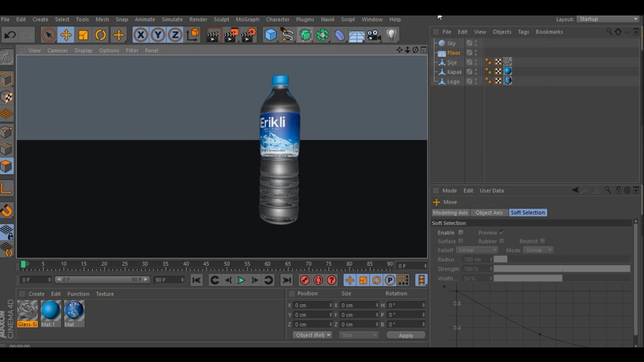
Task: Open the Object (Rel) dropdown
Action: [x=312, y=335]
